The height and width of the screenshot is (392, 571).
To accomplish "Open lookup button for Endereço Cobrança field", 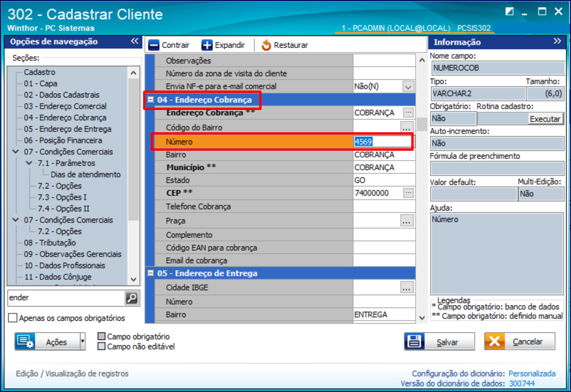I will click(x=408, y=112).
